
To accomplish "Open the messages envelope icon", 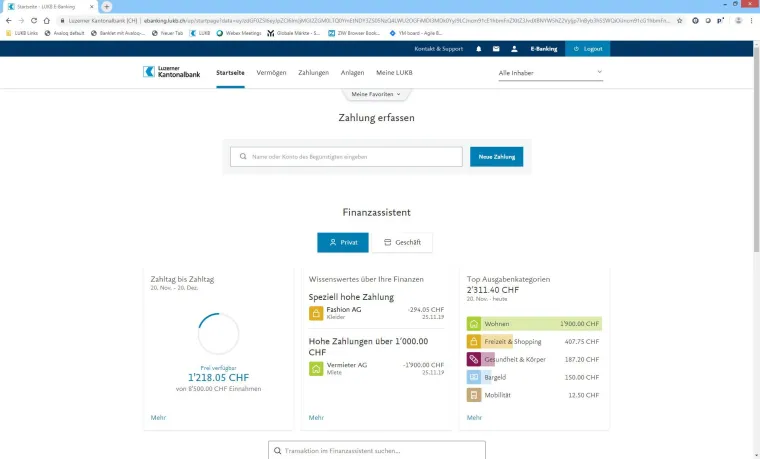I will tap(495, 48).
